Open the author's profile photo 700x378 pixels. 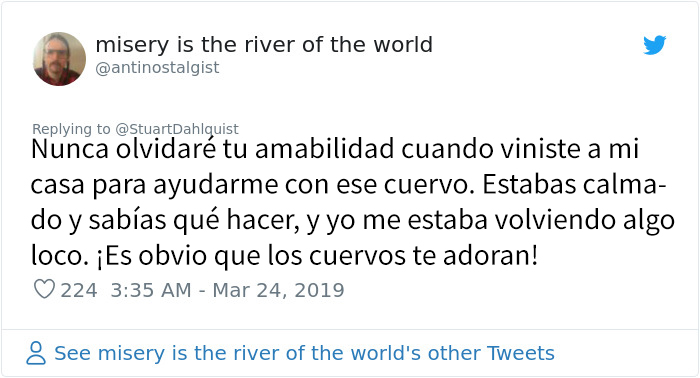[59, 58]
